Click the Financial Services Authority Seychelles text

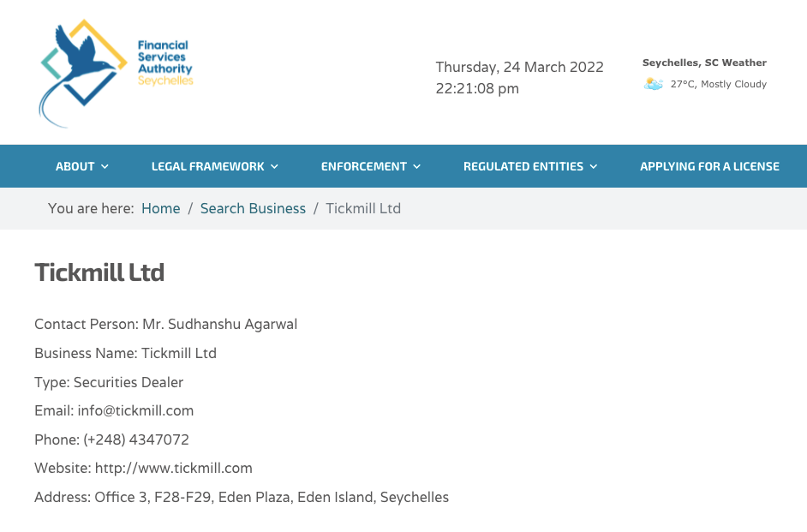(x=165, y=63)
